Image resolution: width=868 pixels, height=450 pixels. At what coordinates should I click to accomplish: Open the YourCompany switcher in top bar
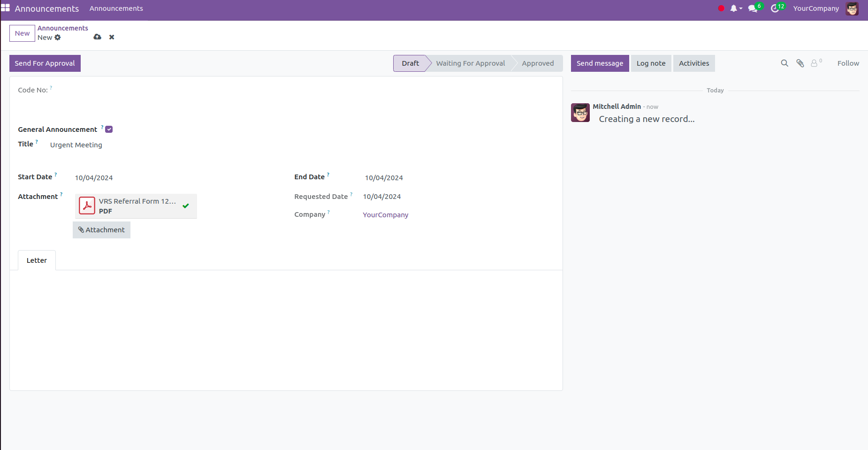(x=816, y=8)
